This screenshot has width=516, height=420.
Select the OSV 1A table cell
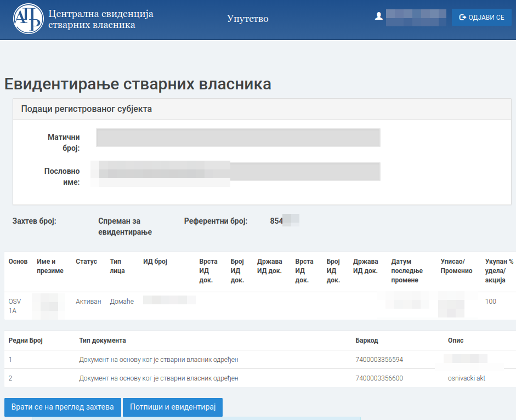point(14,306)
